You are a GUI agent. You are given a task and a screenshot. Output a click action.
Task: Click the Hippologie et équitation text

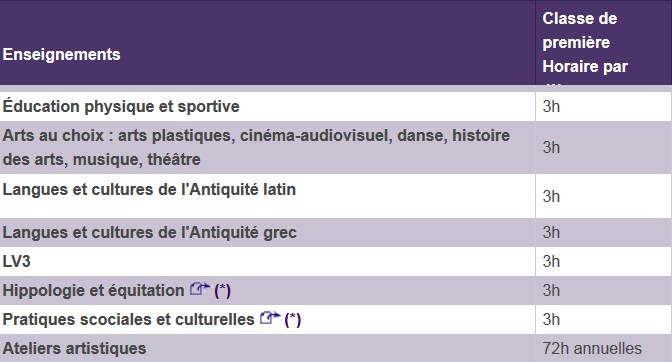coord(93,290)
